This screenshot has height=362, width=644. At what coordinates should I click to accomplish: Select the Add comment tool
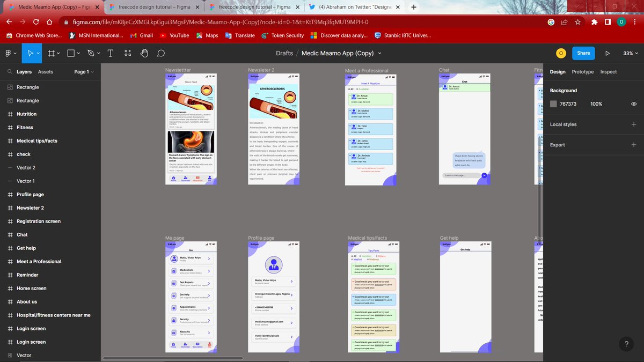click(160, 53)
